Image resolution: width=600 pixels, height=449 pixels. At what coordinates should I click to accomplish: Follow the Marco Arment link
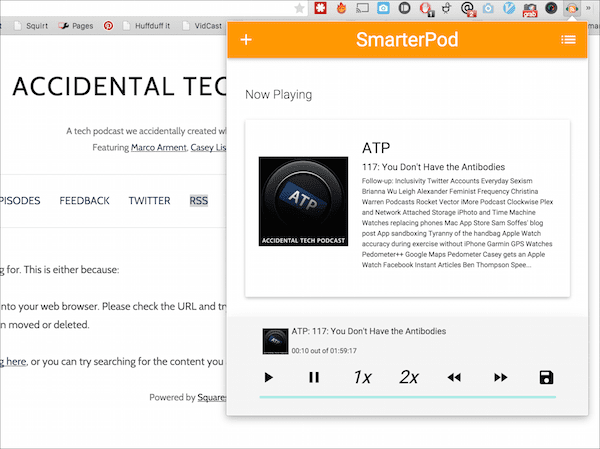pos(158,148)
